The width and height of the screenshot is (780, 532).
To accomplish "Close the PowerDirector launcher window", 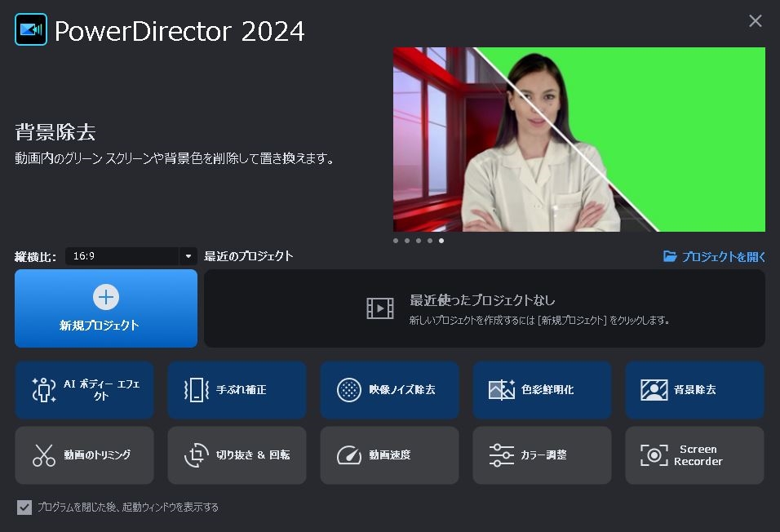I will click(x=756, y=20).
